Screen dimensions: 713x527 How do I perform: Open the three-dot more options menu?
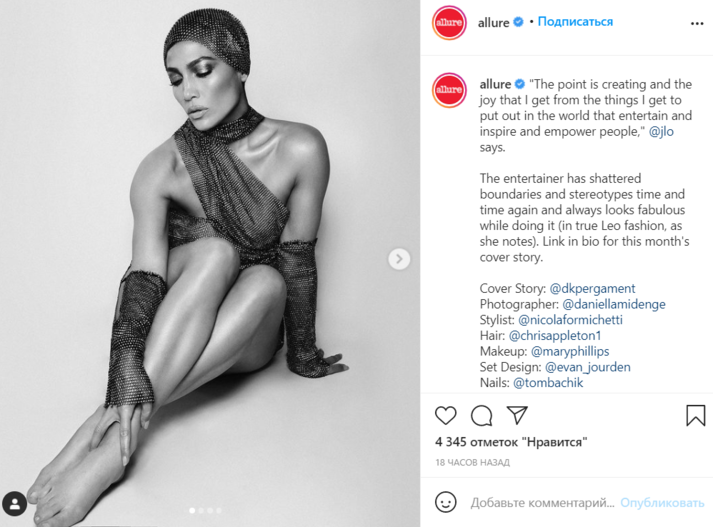697,23
